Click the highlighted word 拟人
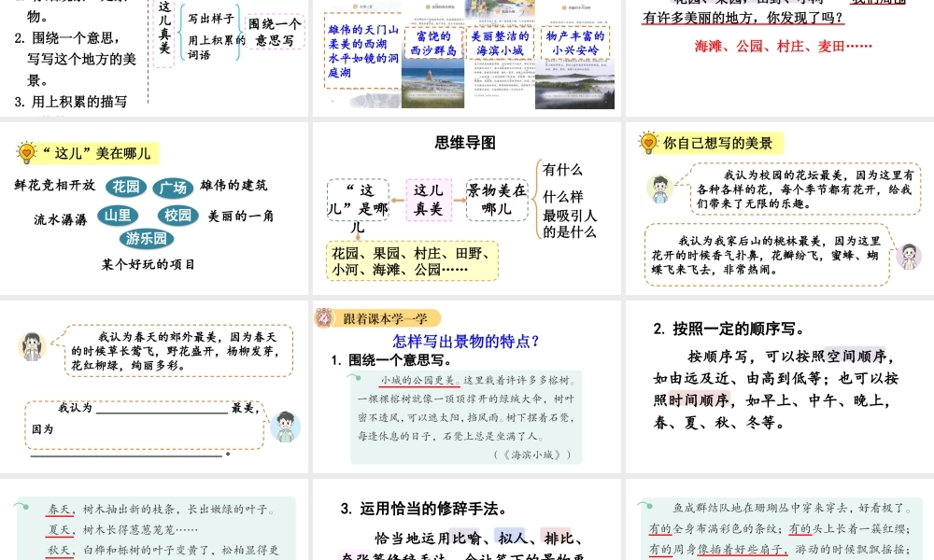The image size is (934, 560). 512,538
